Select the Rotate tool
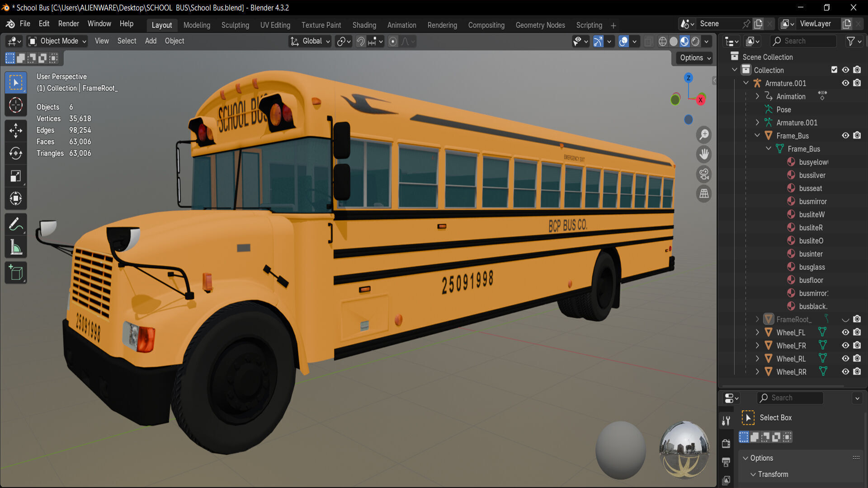 (16, 153)
